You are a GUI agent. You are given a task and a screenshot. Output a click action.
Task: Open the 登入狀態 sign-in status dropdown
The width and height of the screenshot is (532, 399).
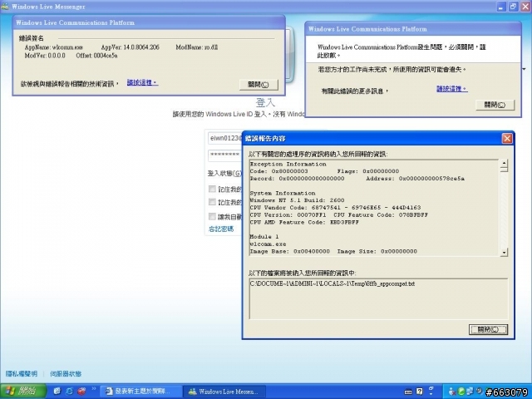pos(224,174)
